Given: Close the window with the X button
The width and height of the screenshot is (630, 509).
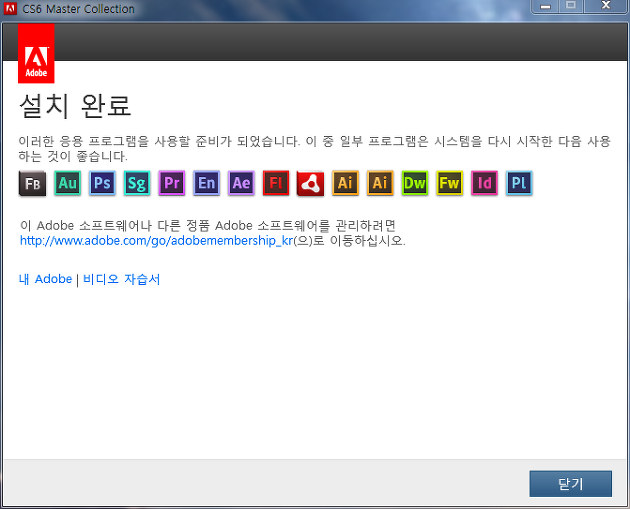Looking at the screenshot, I should [x=605, y=6].
